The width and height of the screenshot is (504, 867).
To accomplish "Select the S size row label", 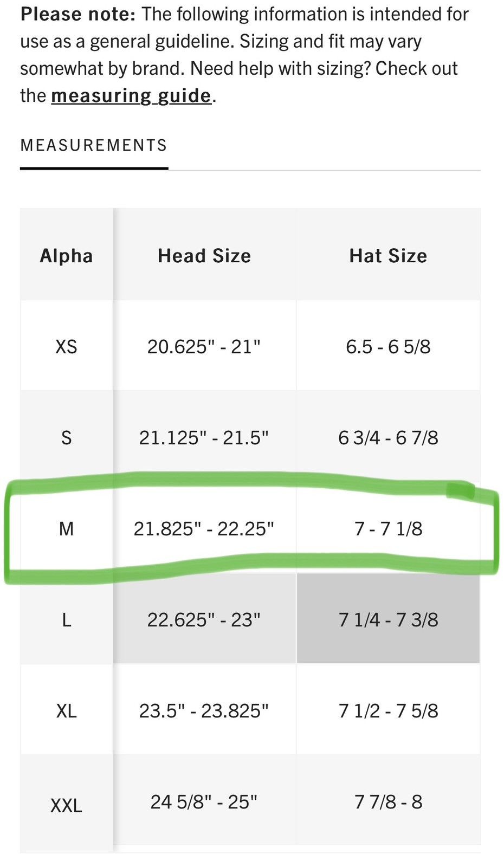I will (67, 437).
